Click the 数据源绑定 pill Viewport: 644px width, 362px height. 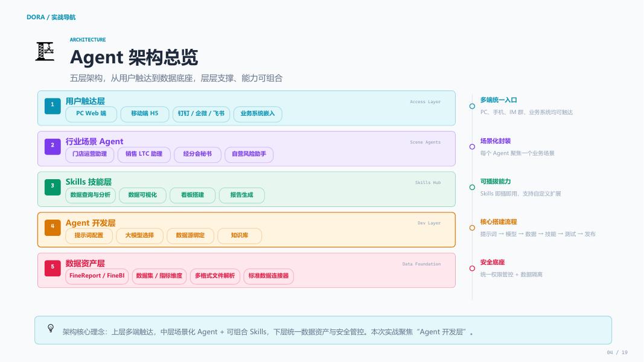(x=190, y=235)
